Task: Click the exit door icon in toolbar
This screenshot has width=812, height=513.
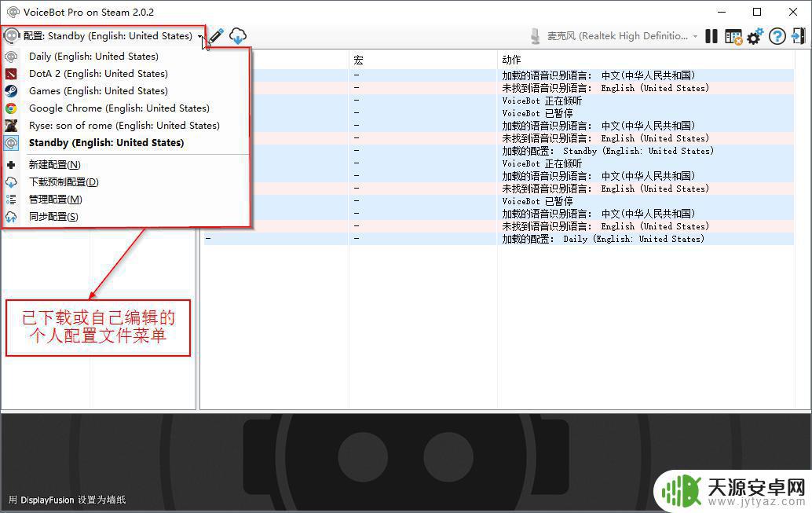Action: (799, 36)
